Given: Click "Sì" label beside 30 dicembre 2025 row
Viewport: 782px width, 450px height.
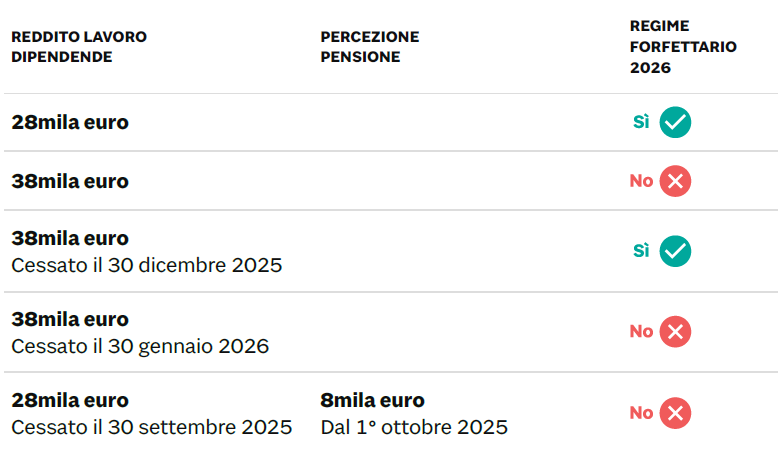Looking at the screenshot, I should click(641, 251).
